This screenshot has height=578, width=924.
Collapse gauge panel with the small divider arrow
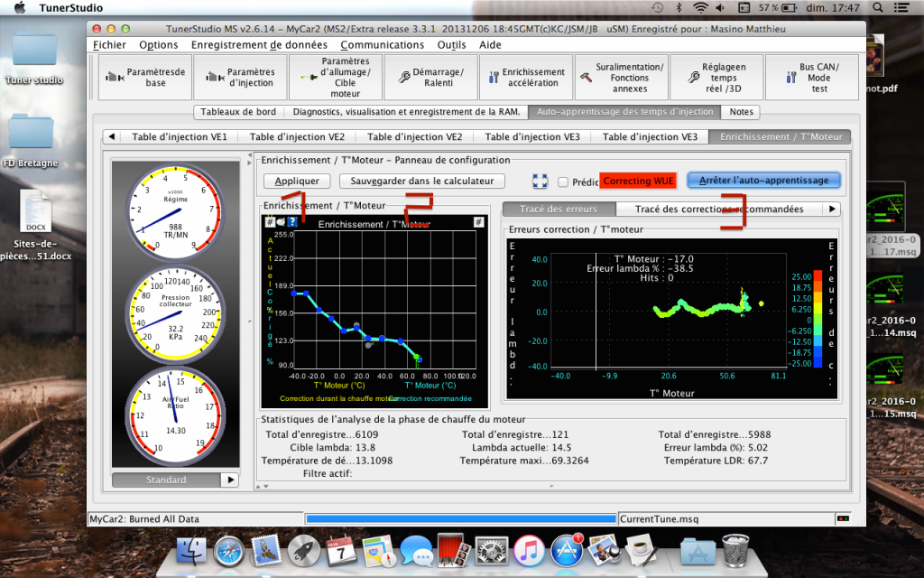click(x=249, y=155)
